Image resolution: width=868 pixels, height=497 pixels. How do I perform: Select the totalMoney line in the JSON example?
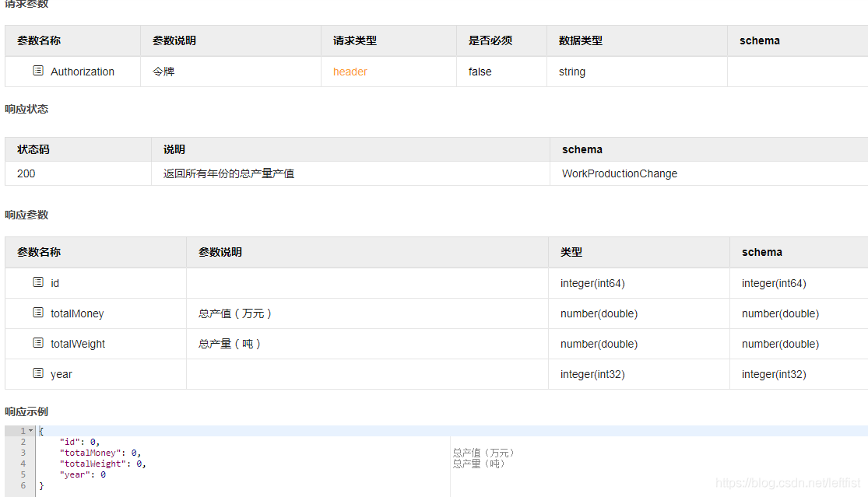100,453
